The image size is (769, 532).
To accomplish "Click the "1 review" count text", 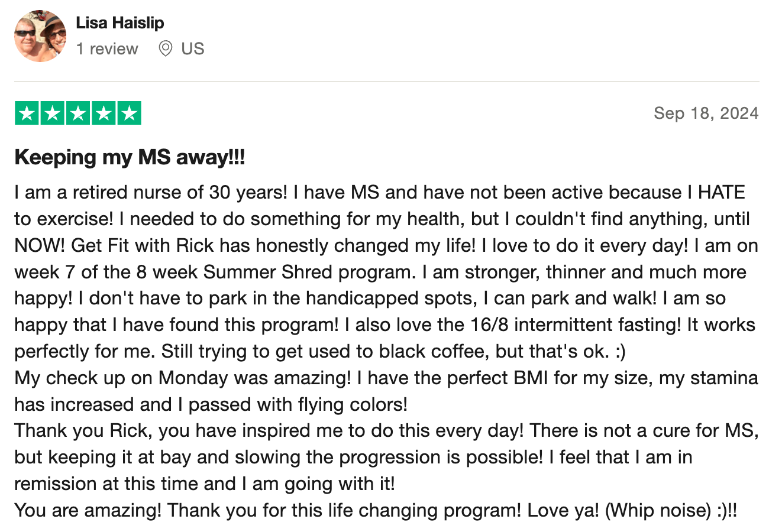I will [107, 48].
